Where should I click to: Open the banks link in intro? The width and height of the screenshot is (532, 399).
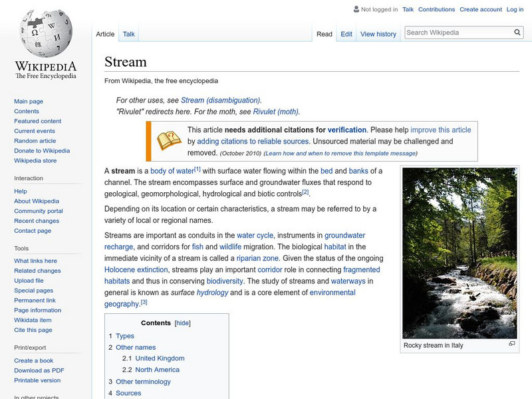(358, 171)
